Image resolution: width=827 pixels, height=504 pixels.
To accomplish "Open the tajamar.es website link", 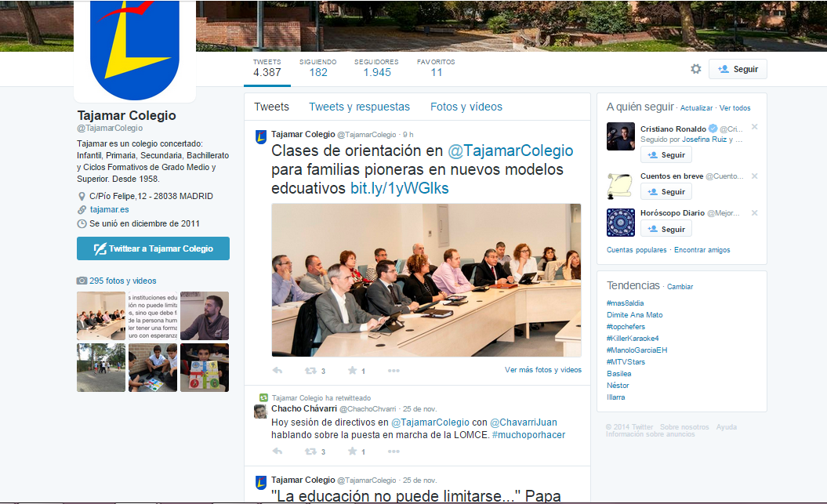I will click(x=109, y=210).
